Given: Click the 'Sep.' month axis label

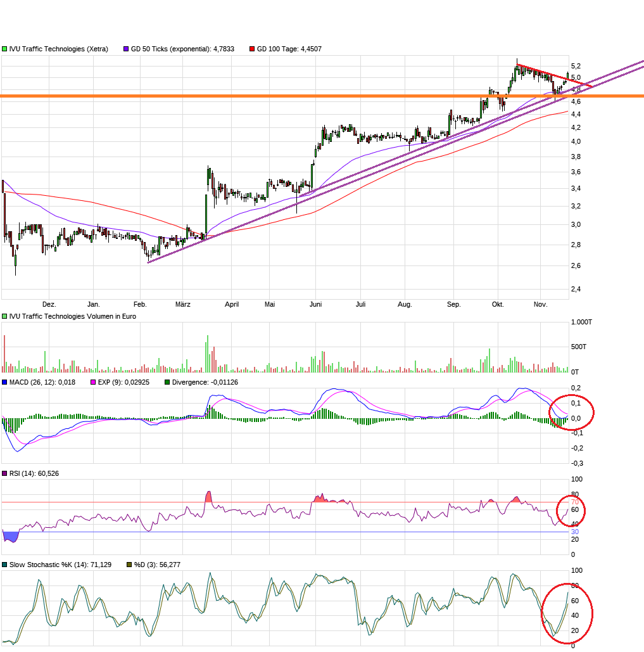Looking at the screenshot, I should [453, 304].
